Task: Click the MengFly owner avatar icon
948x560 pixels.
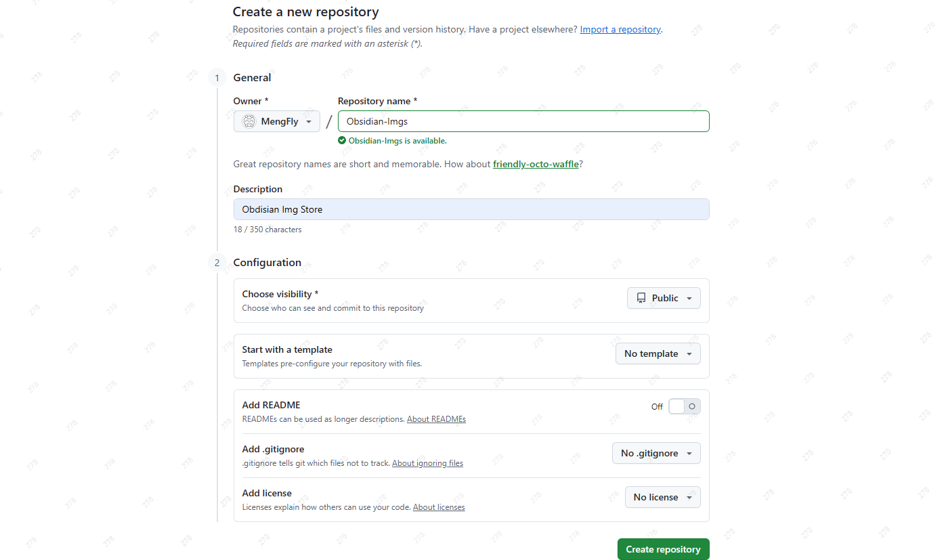Action: [x=249, y=122]
